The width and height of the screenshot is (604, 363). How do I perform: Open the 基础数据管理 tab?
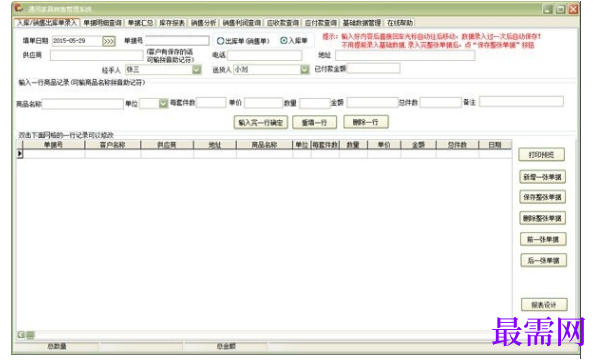pos(362,23)
